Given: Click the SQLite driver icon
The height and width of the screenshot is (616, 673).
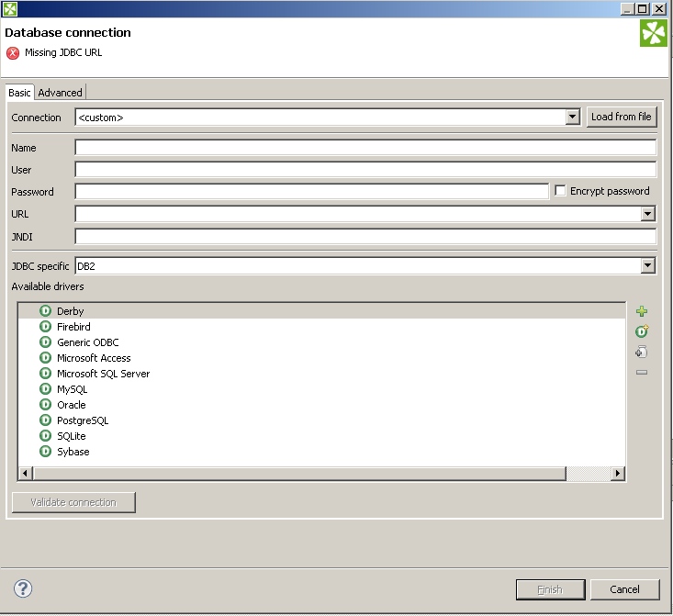Looking at the screenshot, I should [x=45, y=436].
